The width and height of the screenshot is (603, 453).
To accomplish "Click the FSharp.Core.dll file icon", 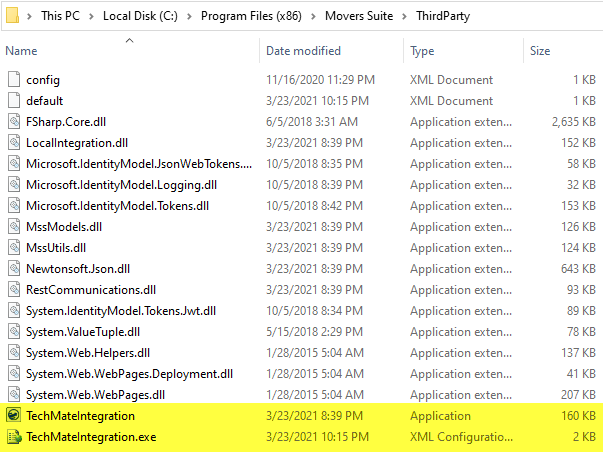I will 14,122.
